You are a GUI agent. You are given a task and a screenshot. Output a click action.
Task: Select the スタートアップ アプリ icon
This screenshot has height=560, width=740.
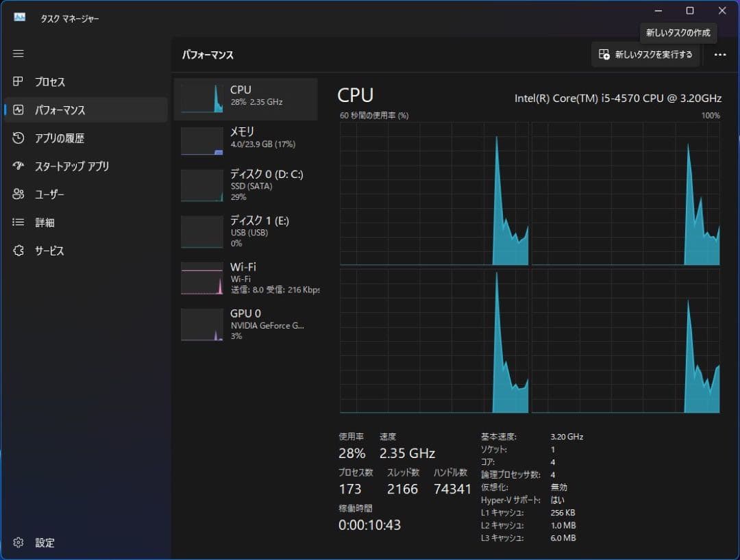click(18, 166)
